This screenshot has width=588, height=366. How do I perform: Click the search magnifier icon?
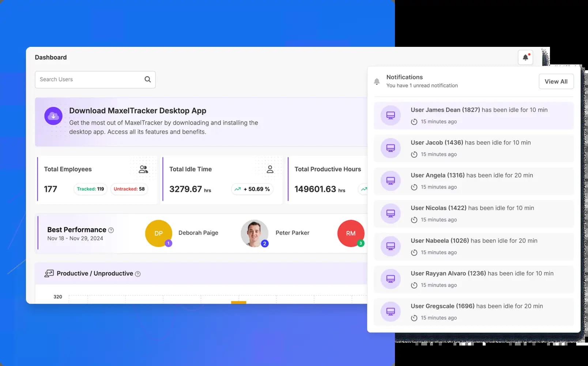click(147, 79)
